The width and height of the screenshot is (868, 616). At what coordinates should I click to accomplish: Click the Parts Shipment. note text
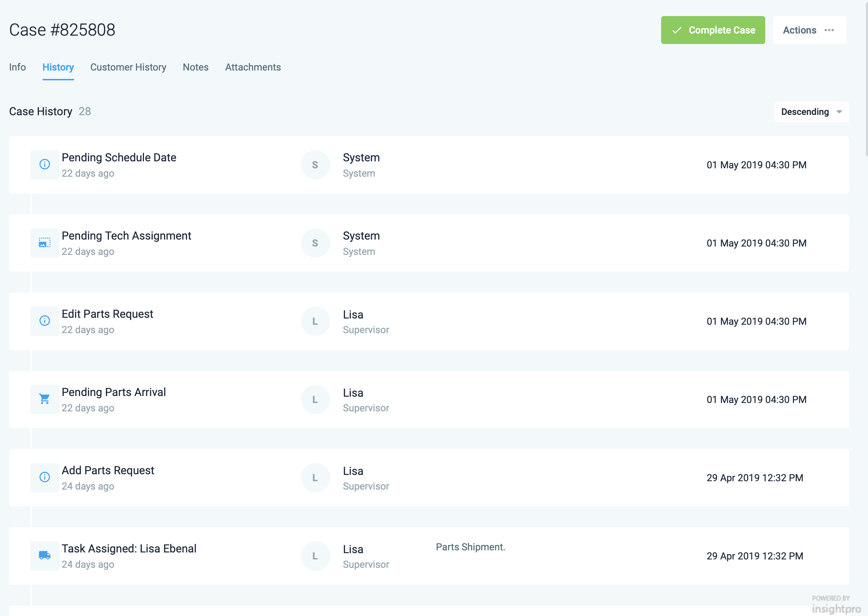coord(470,547)
